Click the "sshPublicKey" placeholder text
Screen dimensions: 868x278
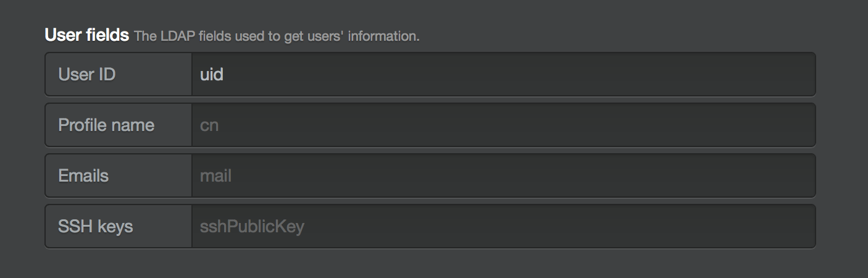[252, 227]
